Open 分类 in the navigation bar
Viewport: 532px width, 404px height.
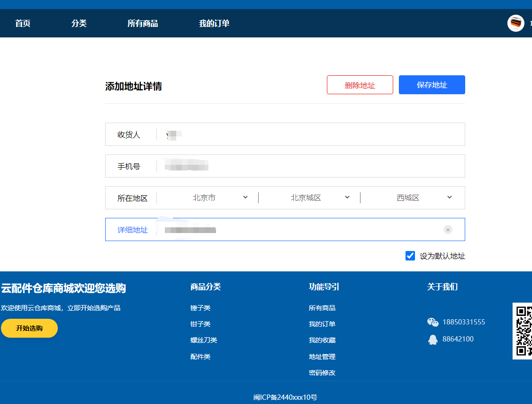click(x=79, y=23)
